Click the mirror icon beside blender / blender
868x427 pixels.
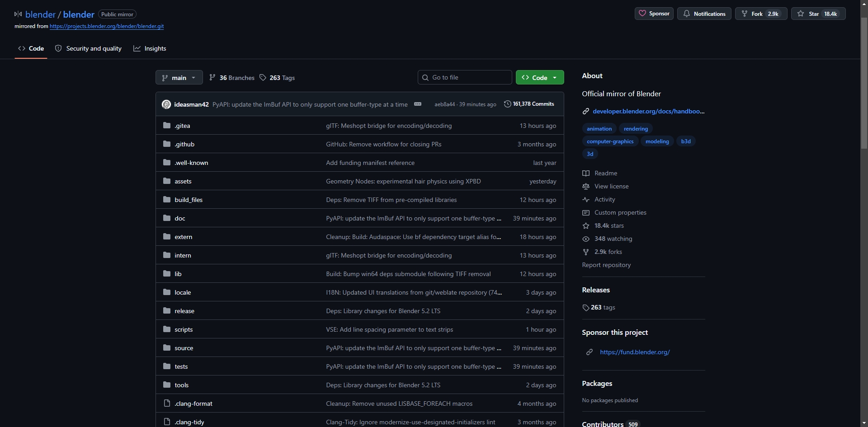point(18,14)
